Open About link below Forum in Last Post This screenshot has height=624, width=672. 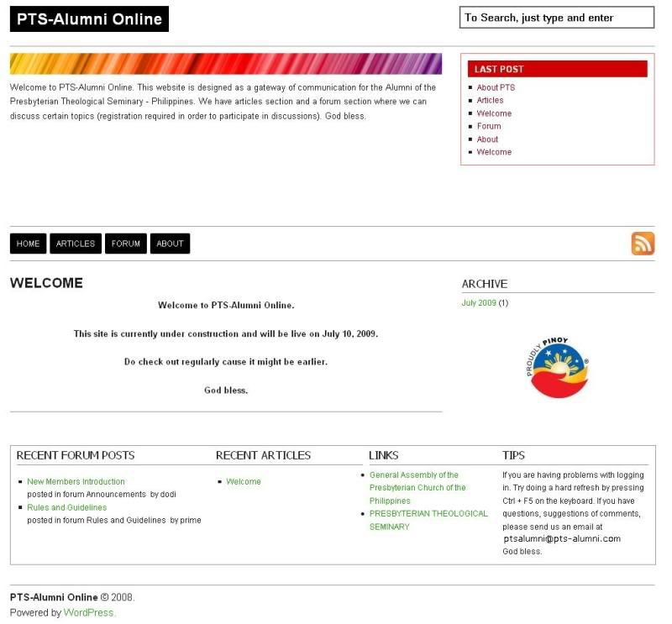(x=487, y=139)
